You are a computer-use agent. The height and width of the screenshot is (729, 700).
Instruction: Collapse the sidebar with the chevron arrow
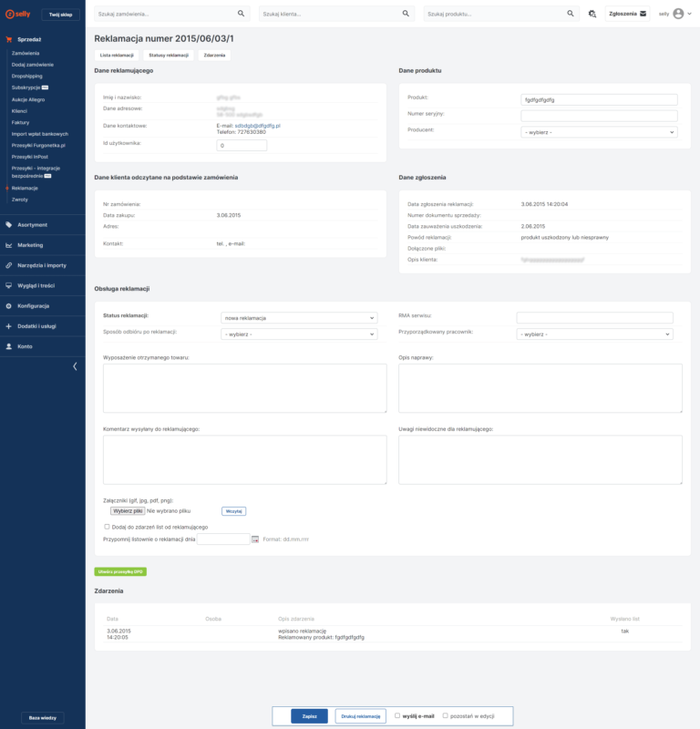click(75, 366)
